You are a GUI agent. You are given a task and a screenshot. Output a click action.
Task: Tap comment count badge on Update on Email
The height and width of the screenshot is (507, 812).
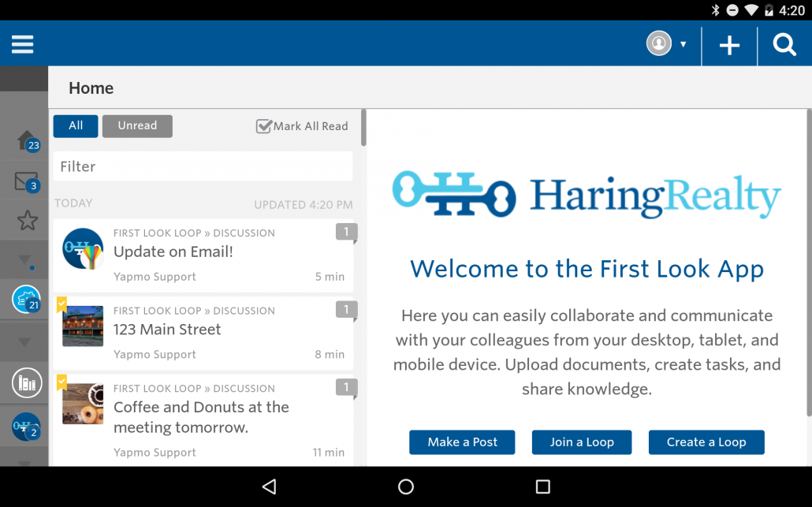[346, 233]
